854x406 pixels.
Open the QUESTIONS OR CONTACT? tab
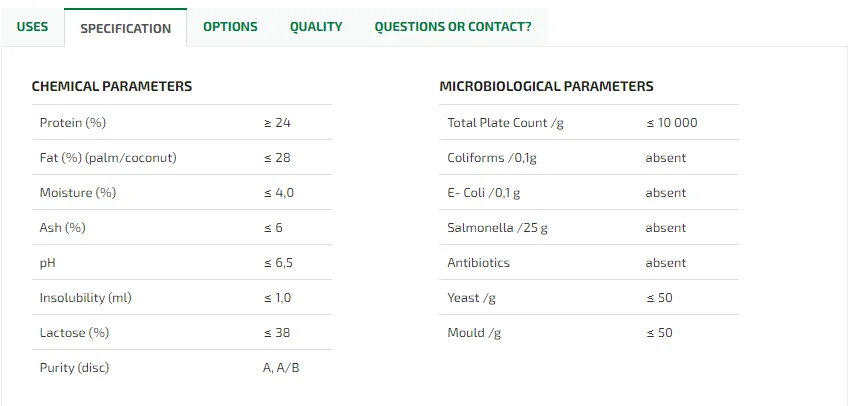(x=452, y=27)
